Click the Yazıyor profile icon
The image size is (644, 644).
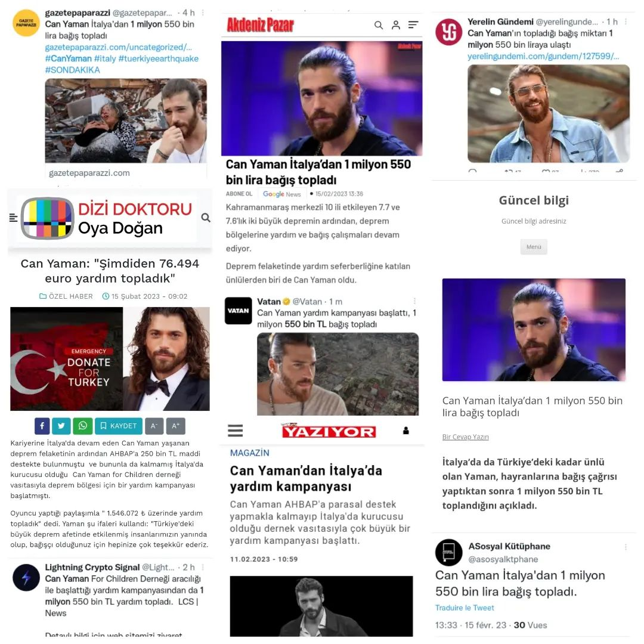coord(406,431)
